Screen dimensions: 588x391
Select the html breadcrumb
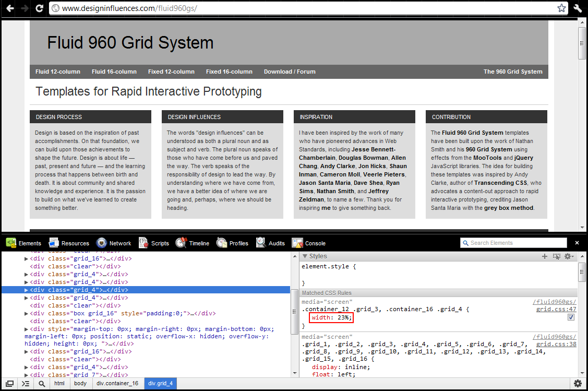tap(59, 384)
